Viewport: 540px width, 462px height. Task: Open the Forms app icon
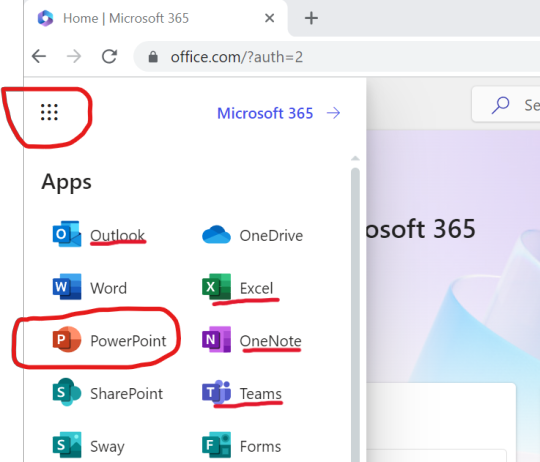(x=216, y=445)
